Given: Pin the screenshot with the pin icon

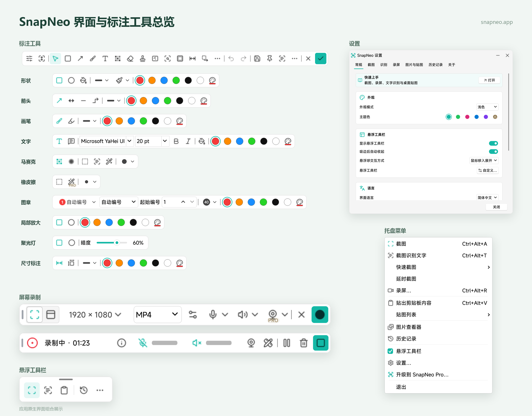Looking at the screenshot, I should pos(269,58).
